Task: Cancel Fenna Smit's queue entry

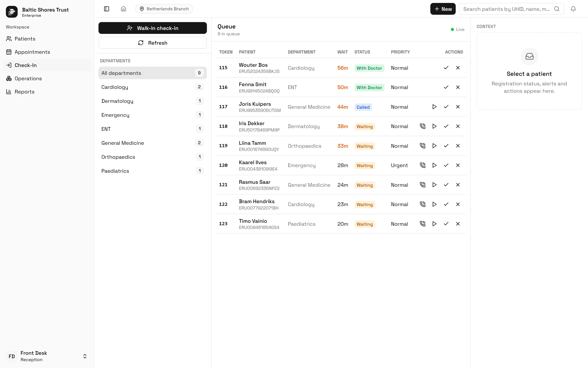Action: click(458, 87)
